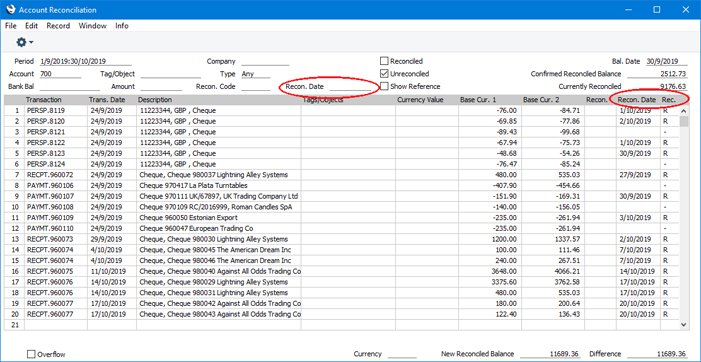This screenshot has width=701, height=362.
Task: Click Rec. cell for PERSP.8121 row
Action: pos(665,132)
